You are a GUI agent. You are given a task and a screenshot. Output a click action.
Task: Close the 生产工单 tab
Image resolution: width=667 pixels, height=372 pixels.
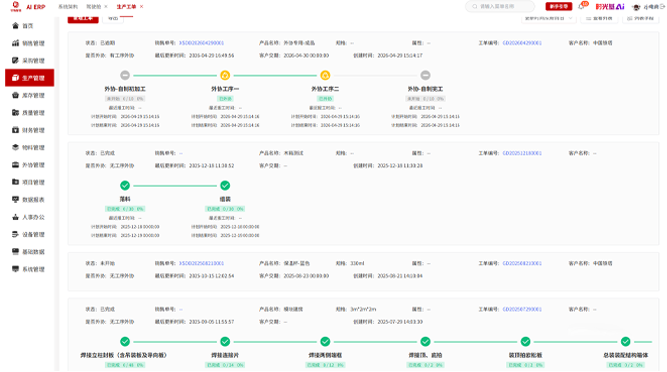142,6
